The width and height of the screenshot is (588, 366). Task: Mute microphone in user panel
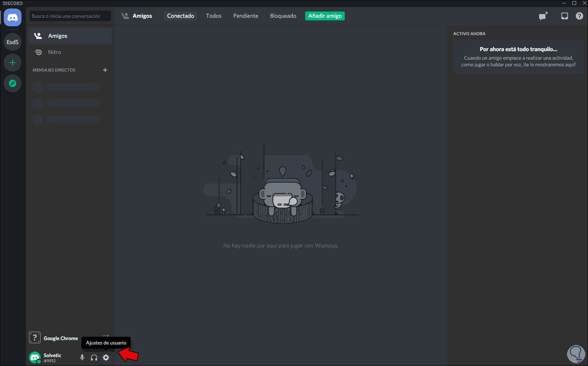82,357
